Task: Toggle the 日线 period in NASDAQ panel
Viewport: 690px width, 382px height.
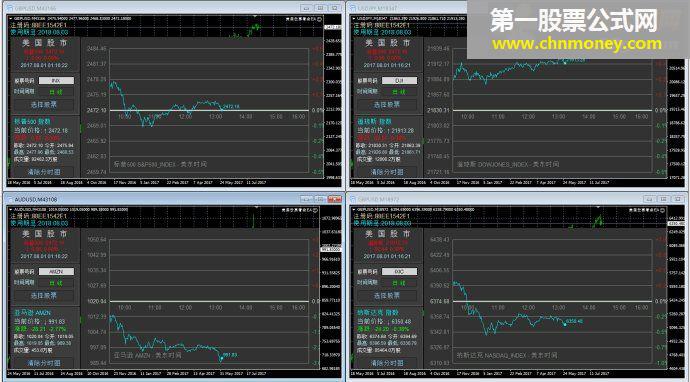Action: click(x=399, y=283)
